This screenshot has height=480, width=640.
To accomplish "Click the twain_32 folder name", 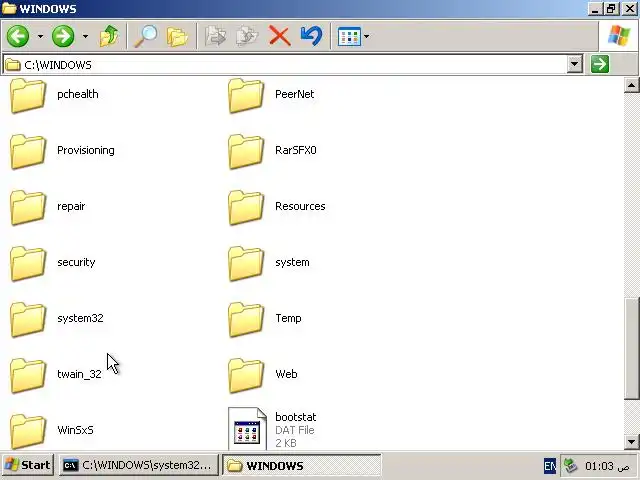I will 79,374.
